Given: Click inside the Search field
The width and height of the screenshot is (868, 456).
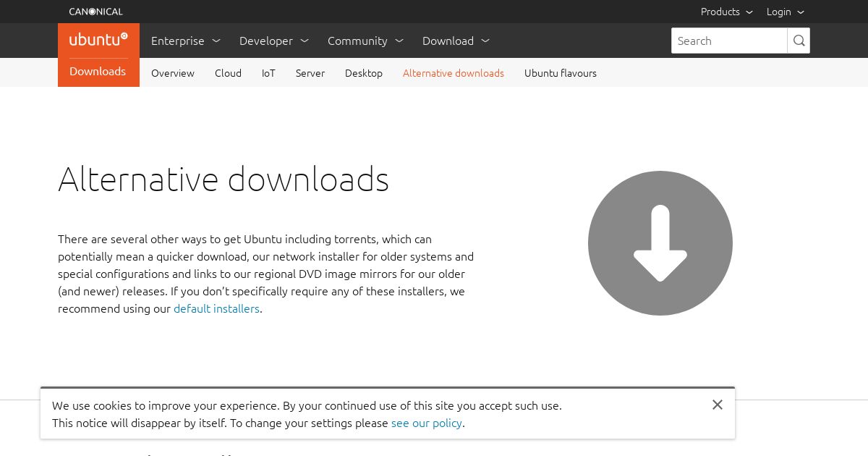Looking at the screenshot, I should (729, 41).
